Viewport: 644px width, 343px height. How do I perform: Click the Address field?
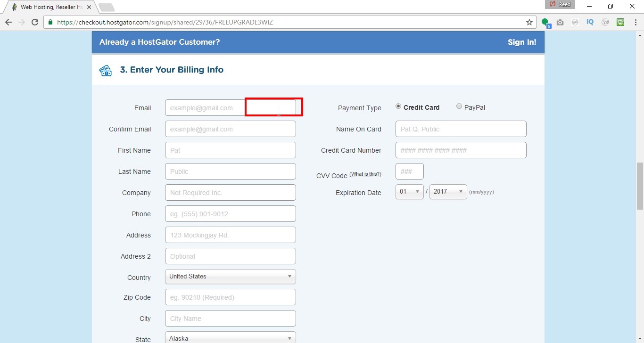click(x=231, y=235)
